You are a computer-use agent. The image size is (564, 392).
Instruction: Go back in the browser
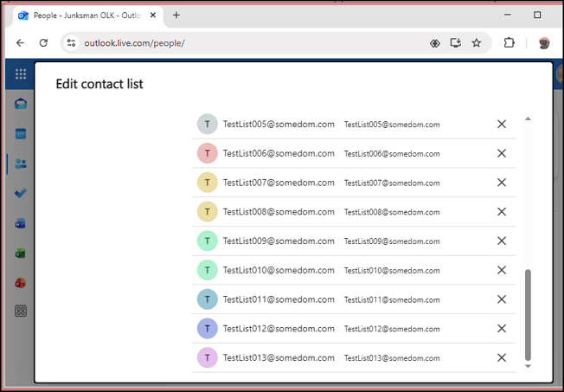tap(20, 43)
